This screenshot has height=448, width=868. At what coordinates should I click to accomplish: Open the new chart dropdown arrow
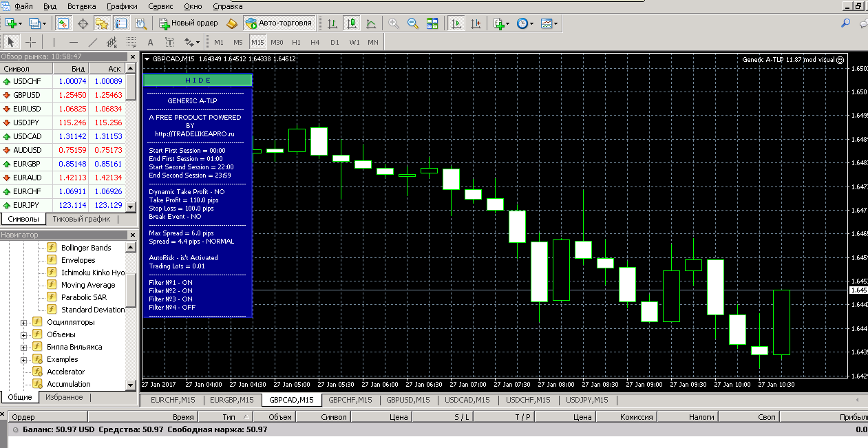pos(21,24)
